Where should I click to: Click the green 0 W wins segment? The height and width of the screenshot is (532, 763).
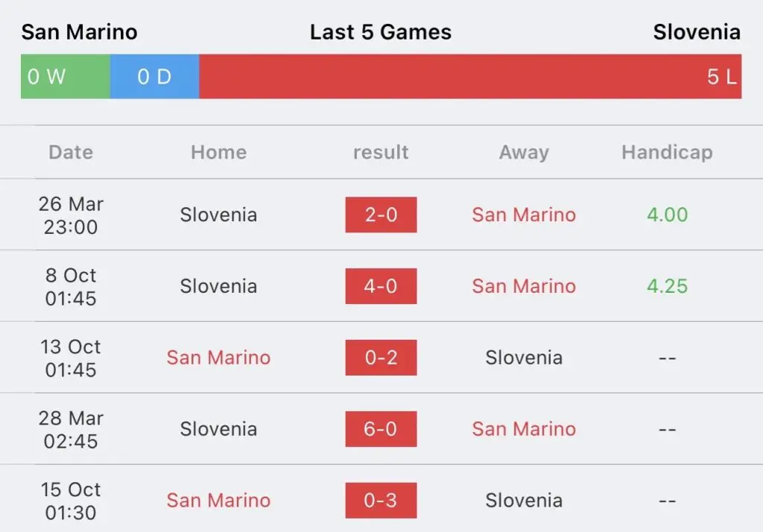66,77
